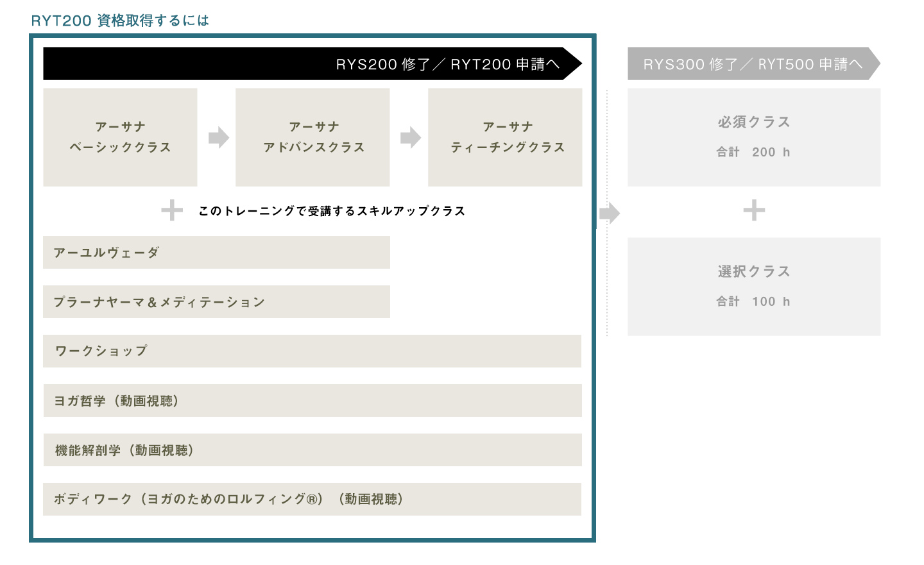Click gray arrow pointing to RYS300 section
This screenshot has width=924, height=565.
pyautogui.click(x=610, y=213)
